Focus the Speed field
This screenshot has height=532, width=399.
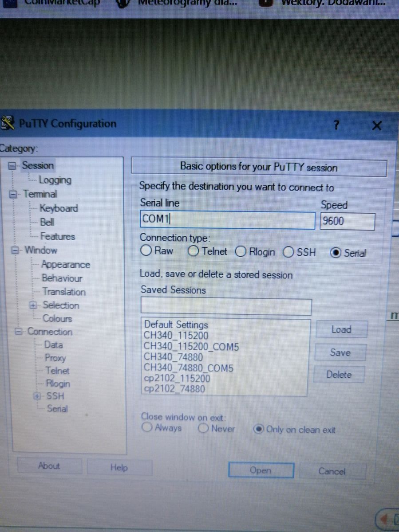347,221
